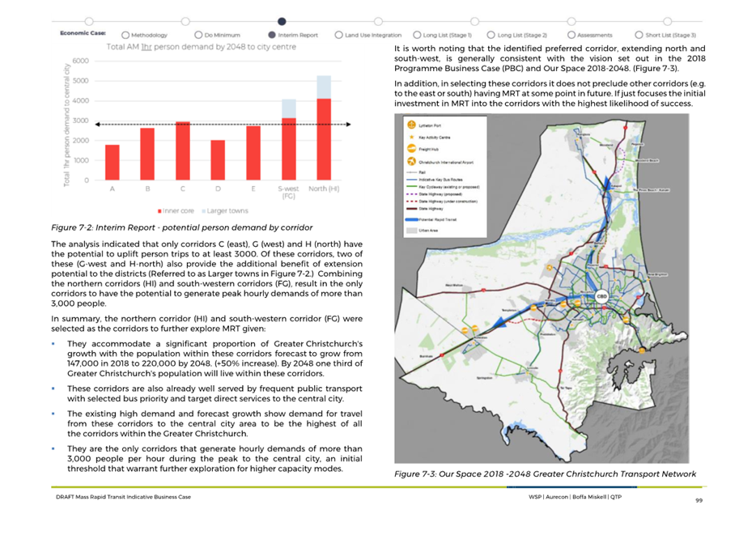Click the paragraph starting "In addition, in selecting"
The height and width of the screenshot is (535, 756).
click(x=550, y=94)
